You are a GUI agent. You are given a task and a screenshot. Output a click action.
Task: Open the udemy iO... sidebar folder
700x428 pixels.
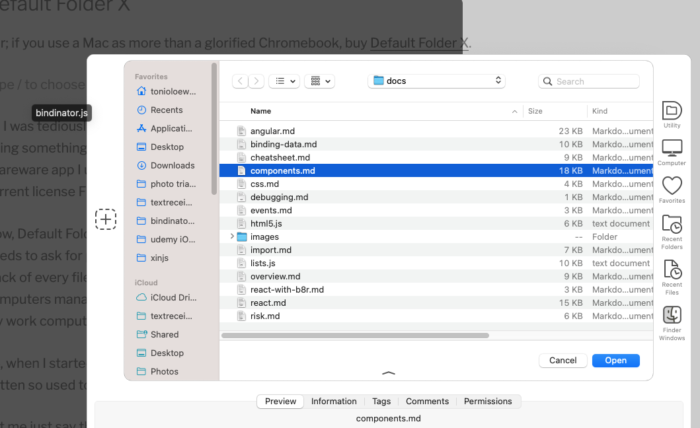[x=166, y=239]
